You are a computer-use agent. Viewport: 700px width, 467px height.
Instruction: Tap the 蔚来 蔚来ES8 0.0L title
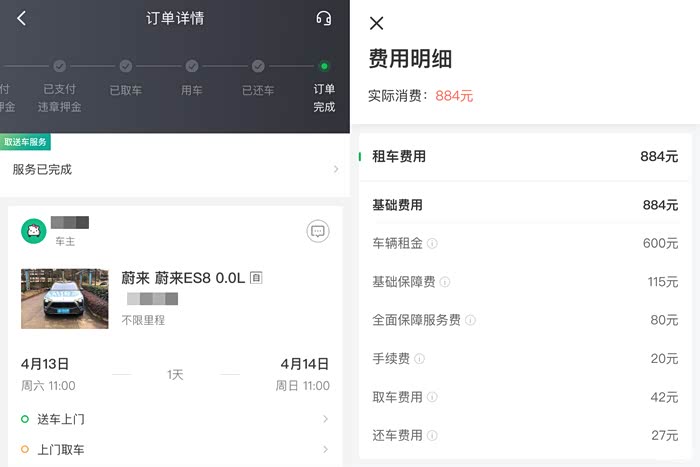(183, 278)
